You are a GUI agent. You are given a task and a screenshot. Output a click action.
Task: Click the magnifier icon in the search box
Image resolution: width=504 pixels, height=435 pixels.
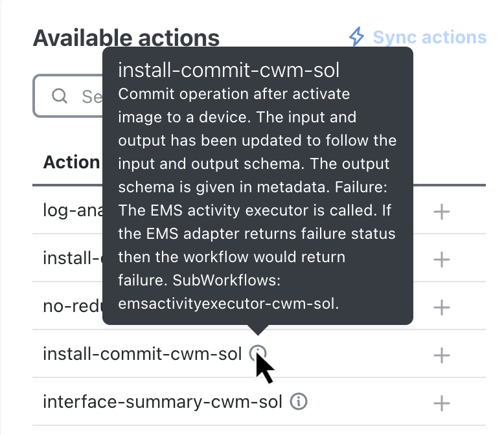[60, 96]
